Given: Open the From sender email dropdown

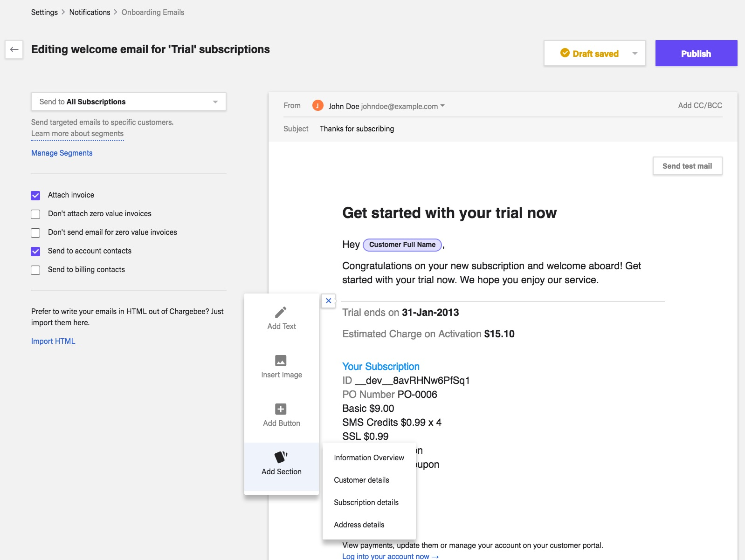Looking at the screenshot, I should pyautogui.click(x=442, y=106).
